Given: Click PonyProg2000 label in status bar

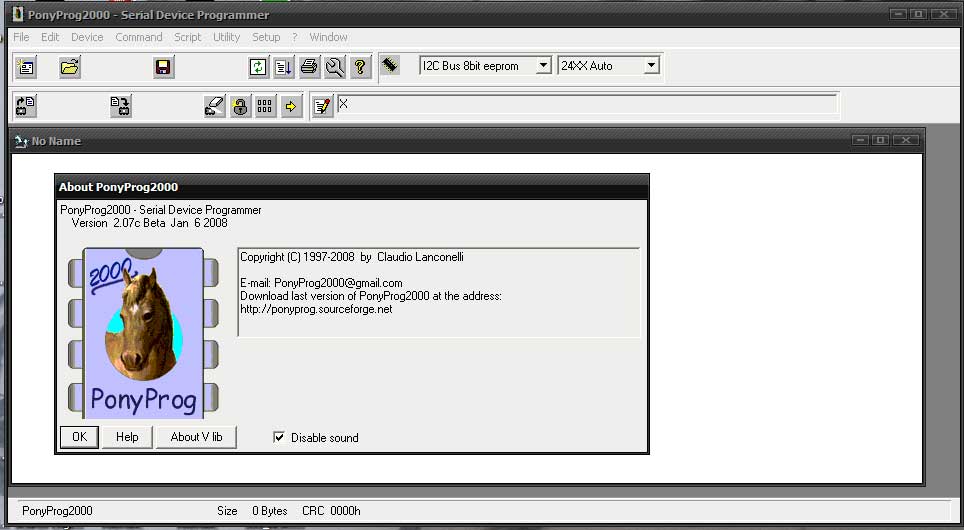Looking at the screenshot, I should (57, 511).
